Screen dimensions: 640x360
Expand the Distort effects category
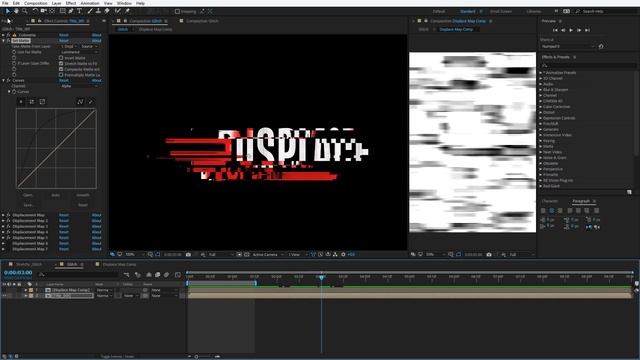pos(541,112)
